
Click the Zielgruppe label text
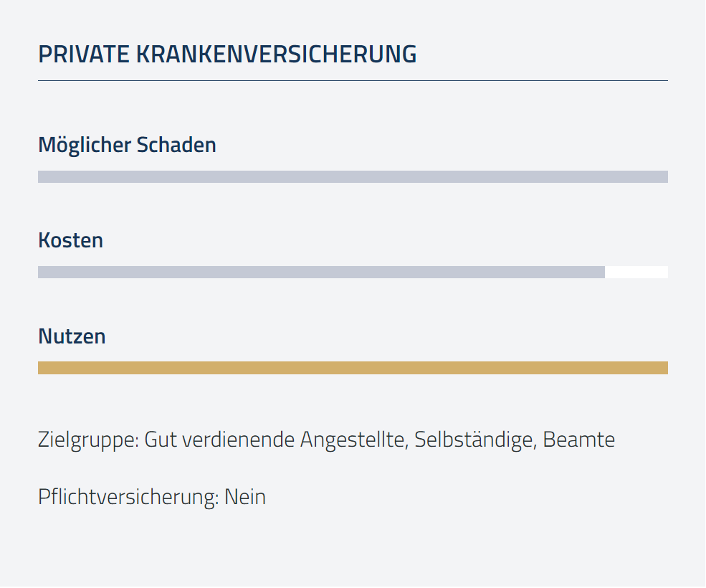pos(89,440)
